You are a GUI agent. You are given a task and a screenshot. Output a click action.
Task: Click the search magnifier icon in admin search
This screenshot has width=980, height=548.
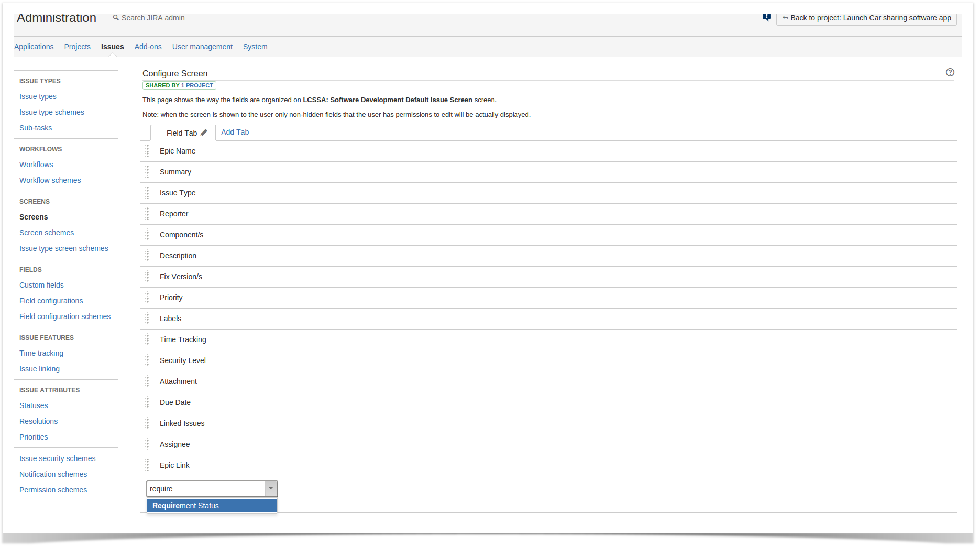pos(116,18)
